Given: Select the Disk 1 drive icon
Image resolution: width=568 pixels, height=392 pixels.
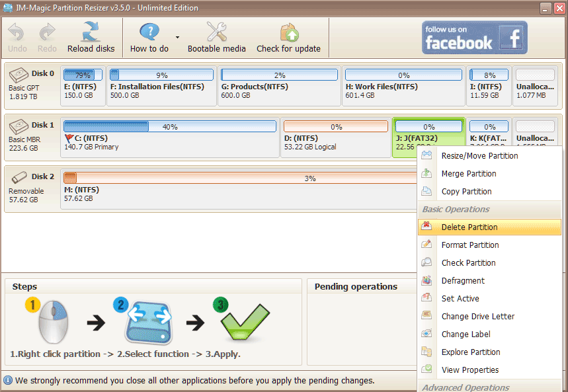Looking at the screenshot, I should pyautogui.click(x=19, y=126).
